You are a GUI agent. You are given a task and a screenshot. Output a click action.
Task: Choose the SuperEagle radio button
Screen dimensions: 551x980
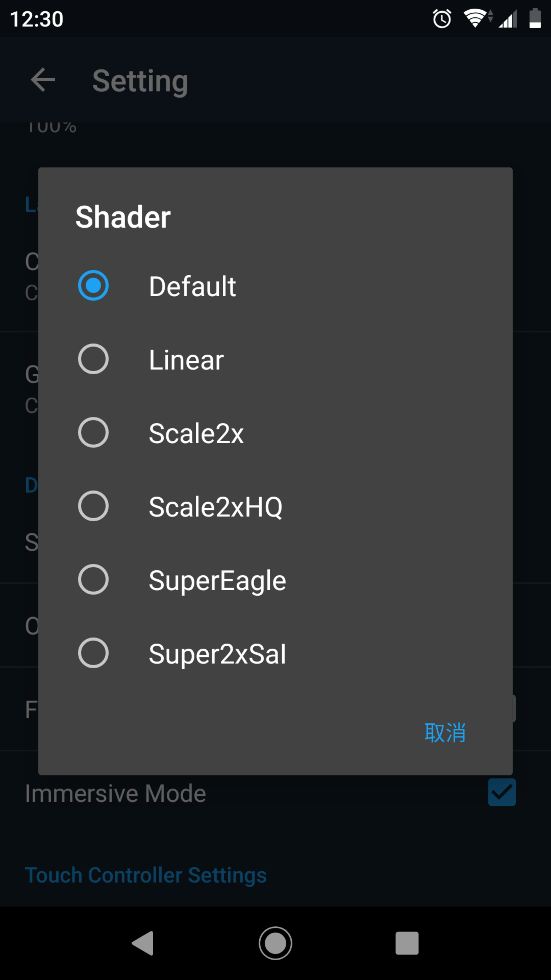point(93,579)
